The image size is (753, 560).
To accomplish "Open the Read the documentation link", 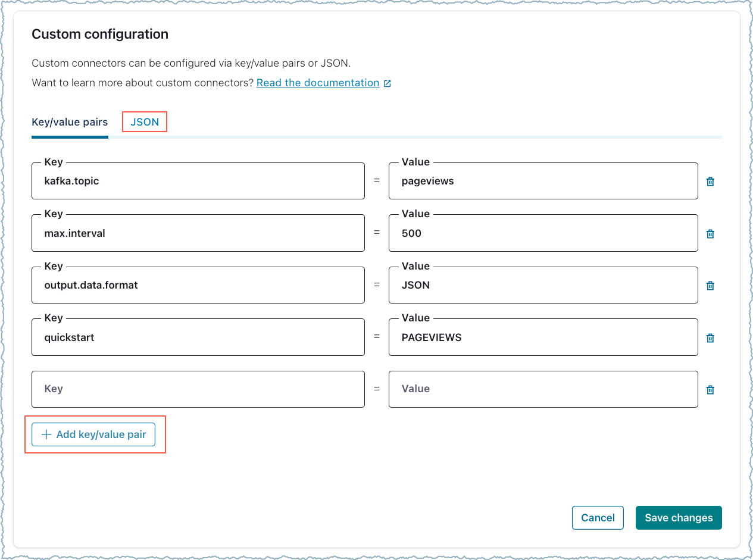I will click(x=318, y=83).
